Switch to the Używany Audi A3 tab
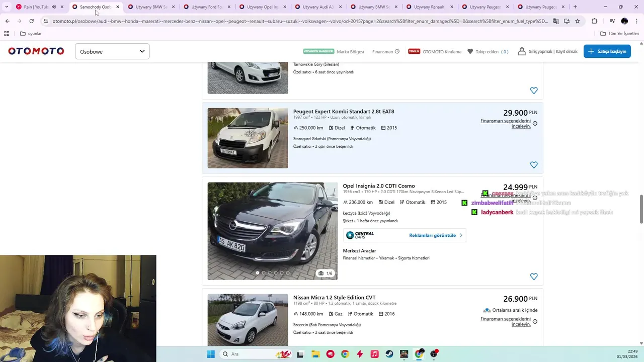The height and width of the screenshot is (362, 644). [x=318, y=7]
